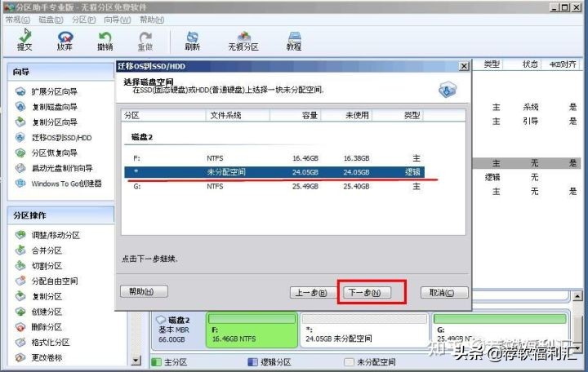Click the 磁盘2 group label in list
Image resolution: width=588 pixels, height=372 pixels.
142,137
